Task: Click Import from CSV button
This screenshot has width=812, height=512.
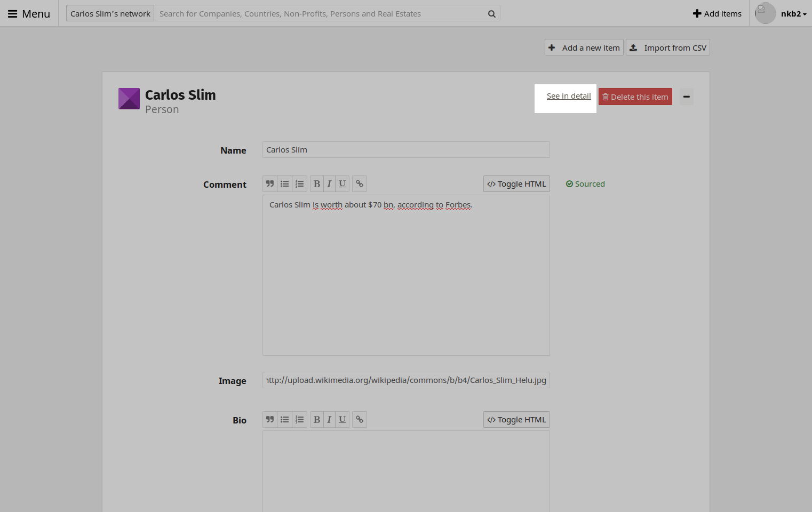Action: [668, 47]
